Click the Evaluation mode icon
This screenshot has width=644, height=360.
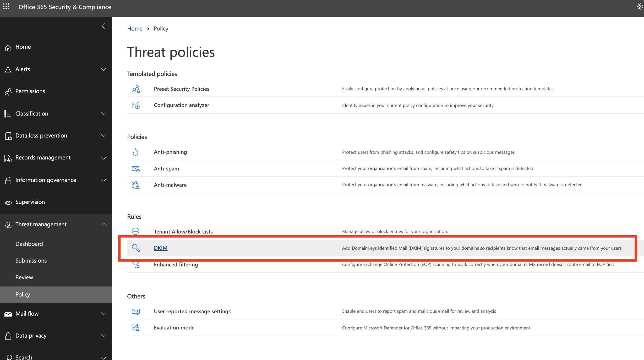pyautogui.click(x=136, y=327)
